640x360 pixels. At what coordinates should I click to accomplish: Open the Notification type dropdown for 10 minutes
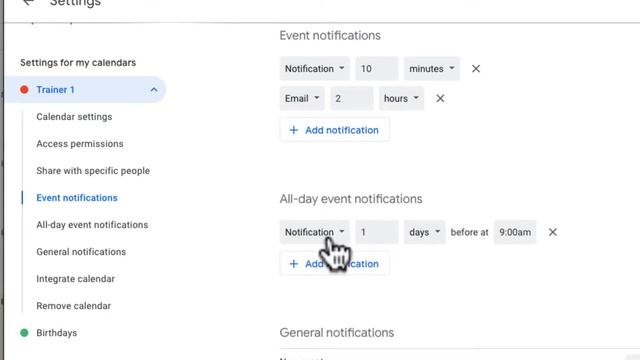(315, 69)
